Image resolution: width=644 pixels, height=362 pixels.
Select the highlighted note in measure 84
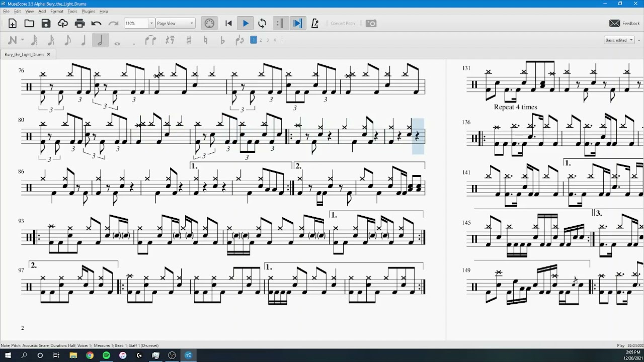pyautogui.click(x=418, y=136)
